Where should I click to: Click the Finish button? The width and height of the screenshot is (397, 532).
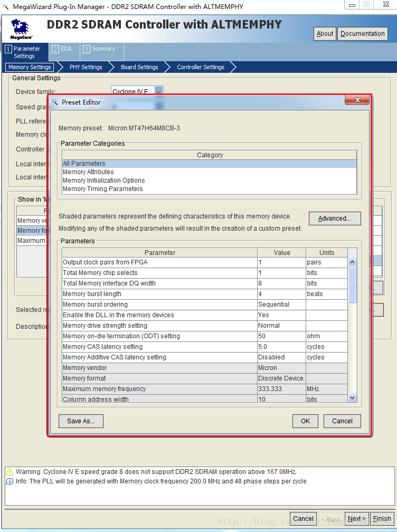(382, 519)
